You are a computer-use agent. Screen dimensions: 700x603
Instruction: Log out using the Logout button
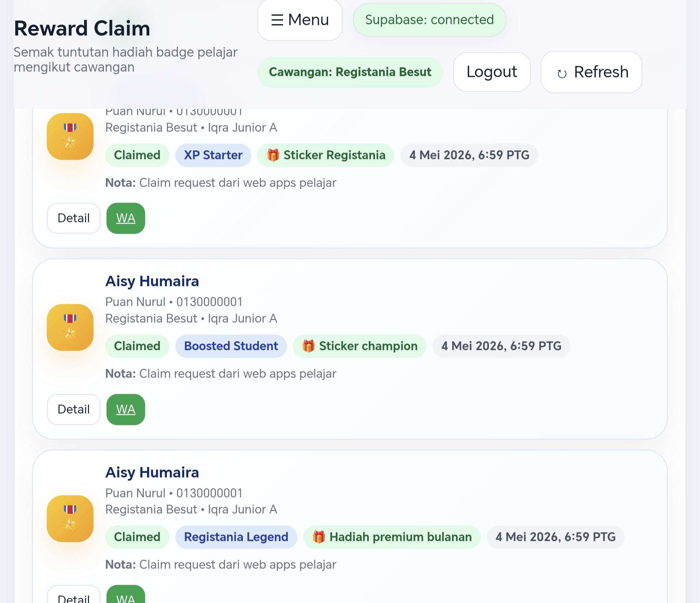(492, 72)
